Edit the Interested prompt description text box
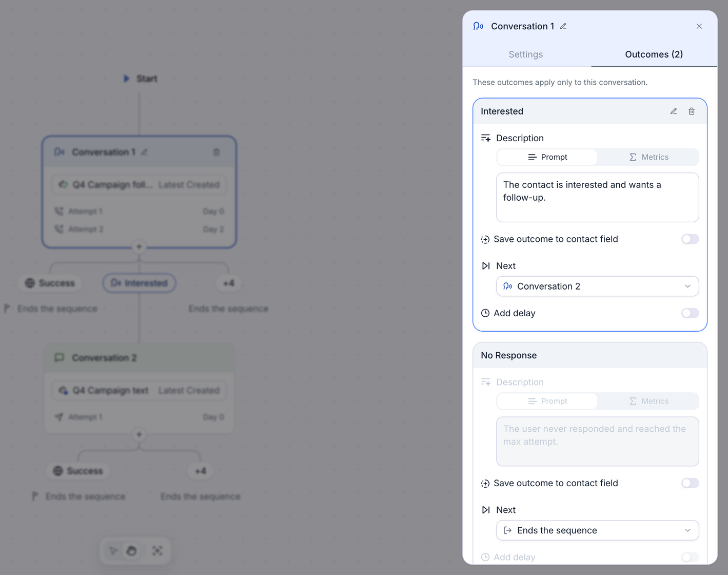This screenshot has width=728, height=575. click(598, 197)
